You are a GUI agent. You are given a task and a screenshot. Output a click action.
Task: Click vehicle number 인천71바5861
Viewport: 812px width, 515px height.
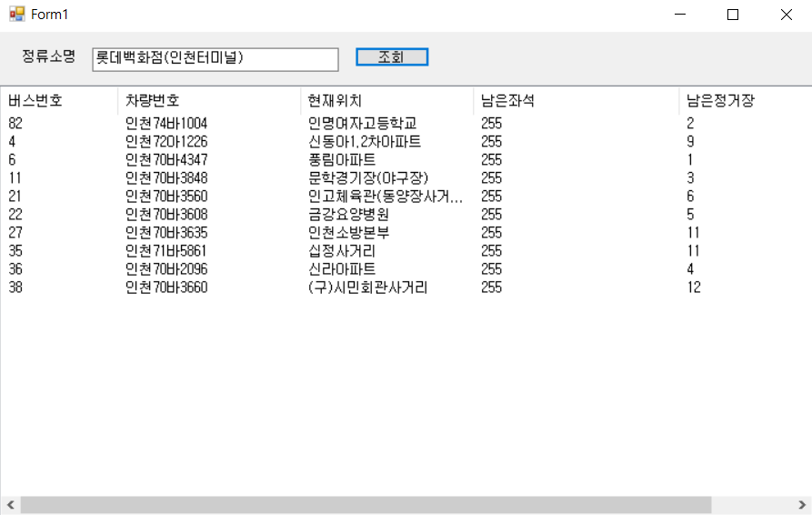point(165,251)
